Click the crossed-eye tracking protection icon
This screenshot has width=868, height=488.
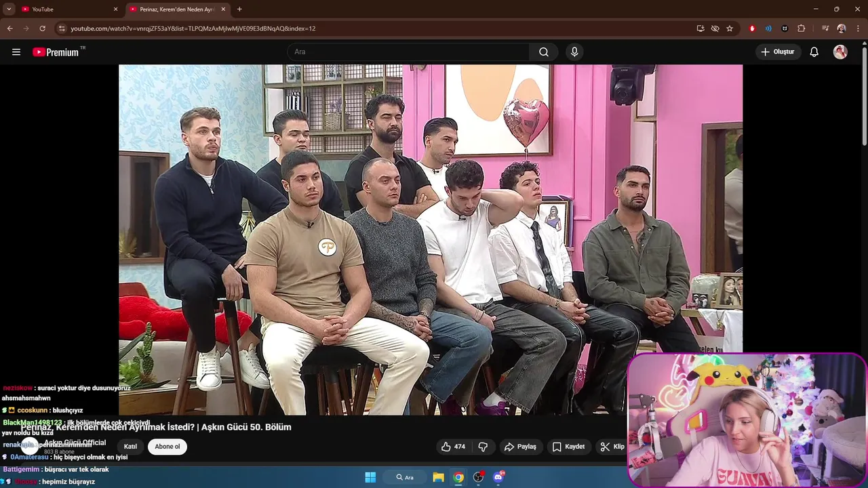715,28
